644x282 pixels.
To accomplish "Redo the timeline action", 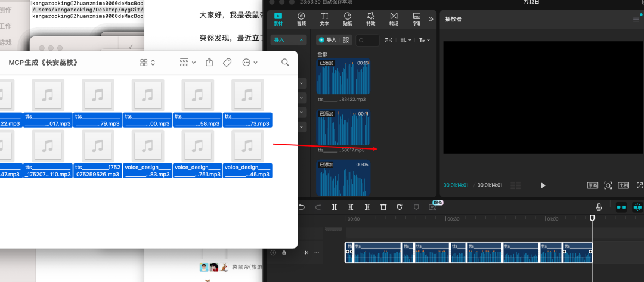I will (x=318, y=207).
